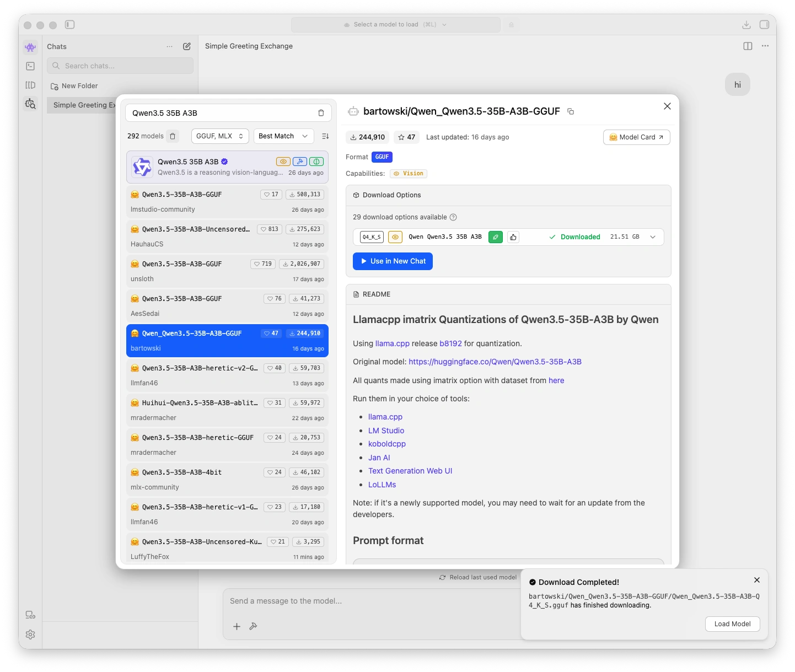Screen dimensions: 795x672
Task: Copy the bartowski model name with copy icon
Action: (571, 111)
